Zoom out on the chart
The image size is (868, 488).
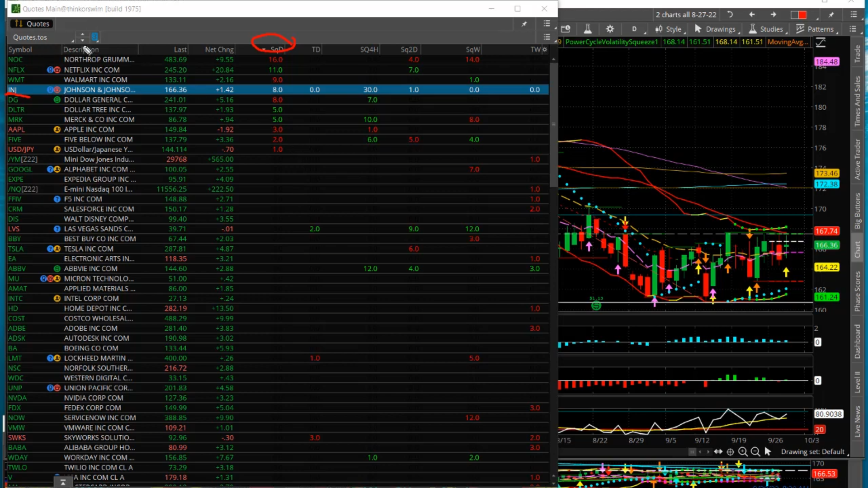tap(755, 451)
